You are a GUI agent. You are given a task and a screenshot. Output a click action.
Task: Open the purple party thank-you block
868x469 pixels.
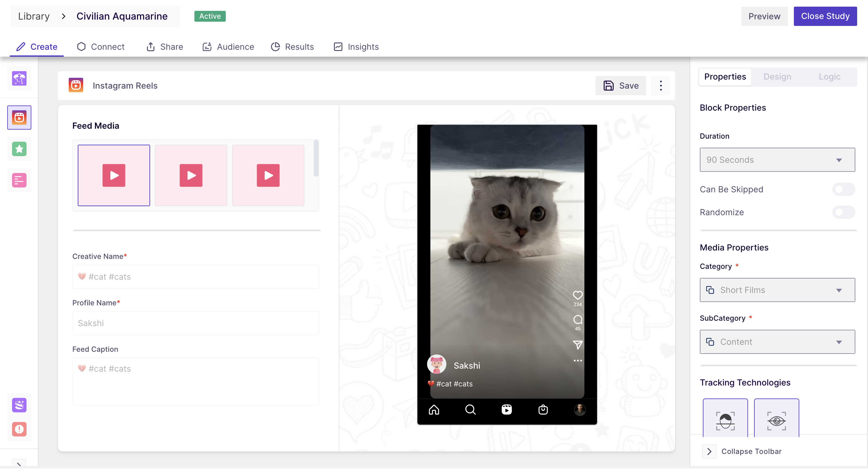pyautogui.click(x=19, y=405)
